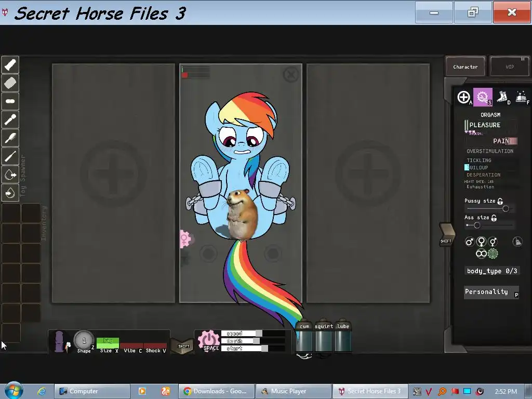Viewport: 532px width, 399px height.
Task: Select the first item in the Toy Spawner toolbar
Action: tap(10, 64)
